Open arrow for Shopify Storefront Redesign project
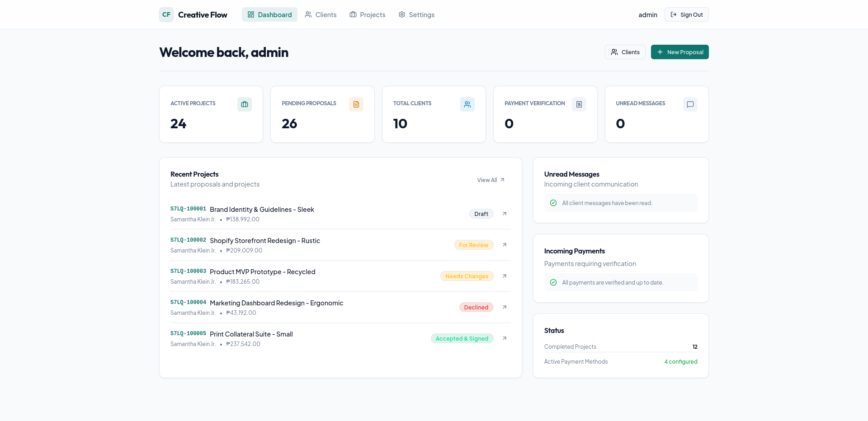This screenshot has width=868, height=421. [505, 245]
